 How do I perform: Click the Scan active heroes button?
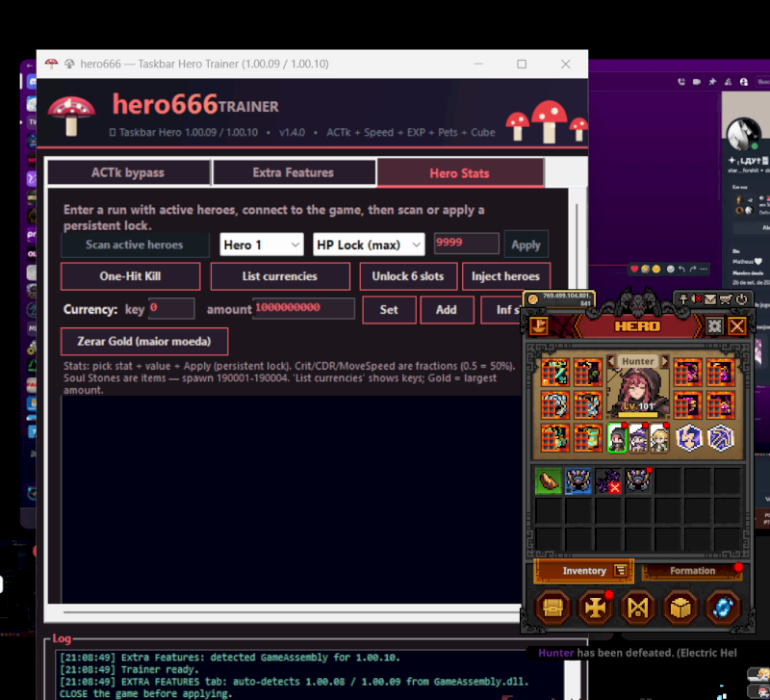pos(135,245)
